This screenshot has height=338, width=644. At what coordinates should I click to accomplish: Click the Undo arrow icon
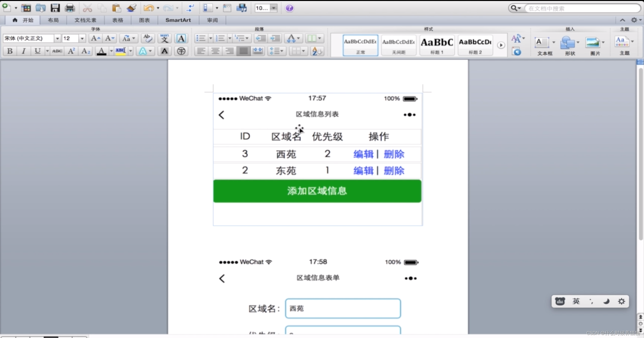point(149,8)
